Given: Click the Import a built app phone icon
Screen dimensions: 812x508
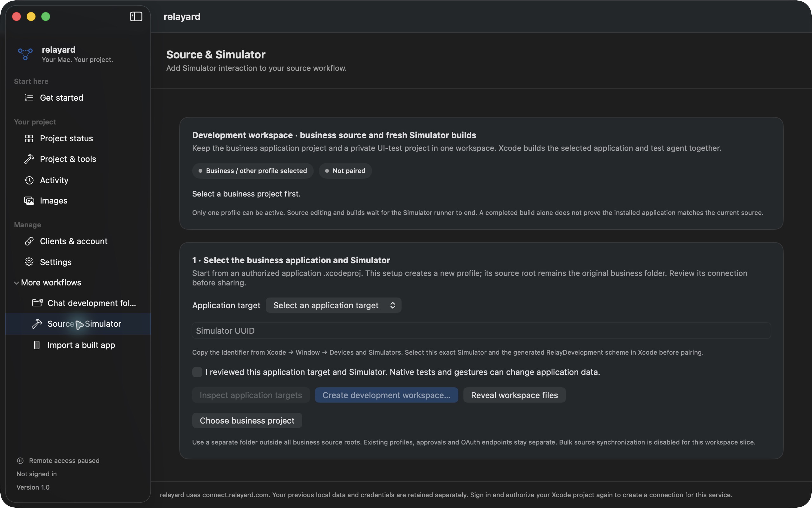Looking at the screenshot, I should (x=37, y=345).
